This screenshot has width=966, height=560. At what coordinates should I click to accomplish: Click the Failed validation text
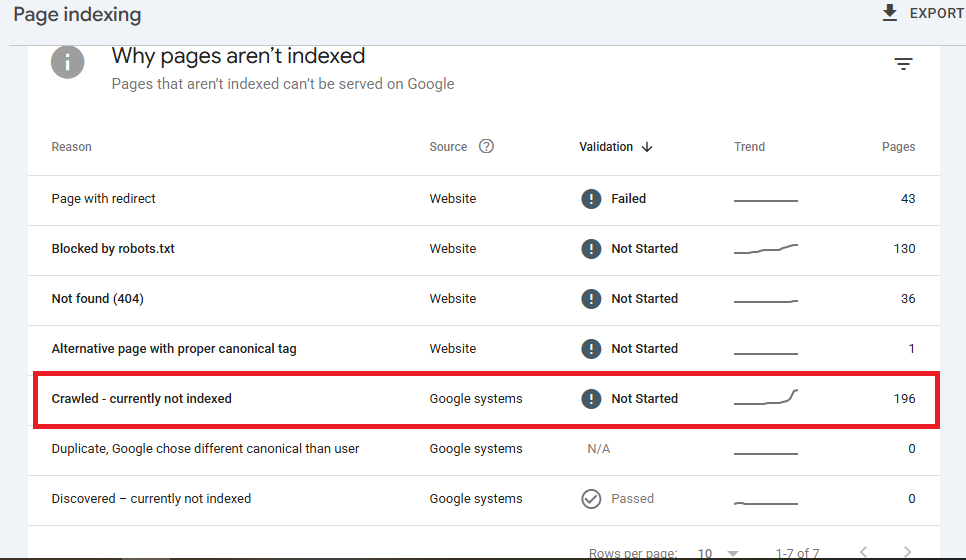(x=628, y=198)
